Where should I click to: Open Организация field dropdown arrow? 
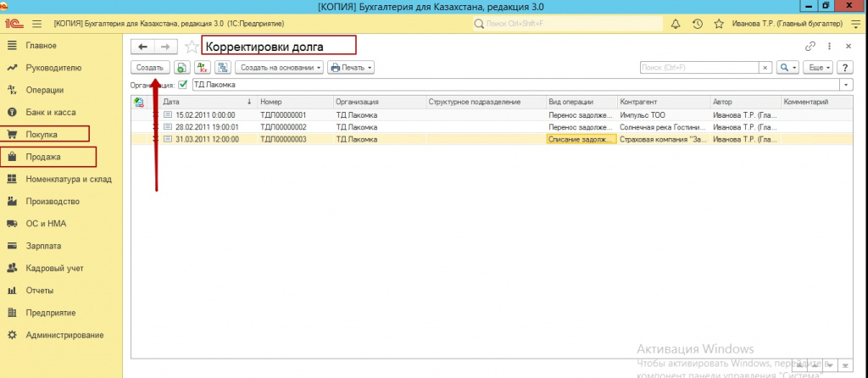point(847,86)
